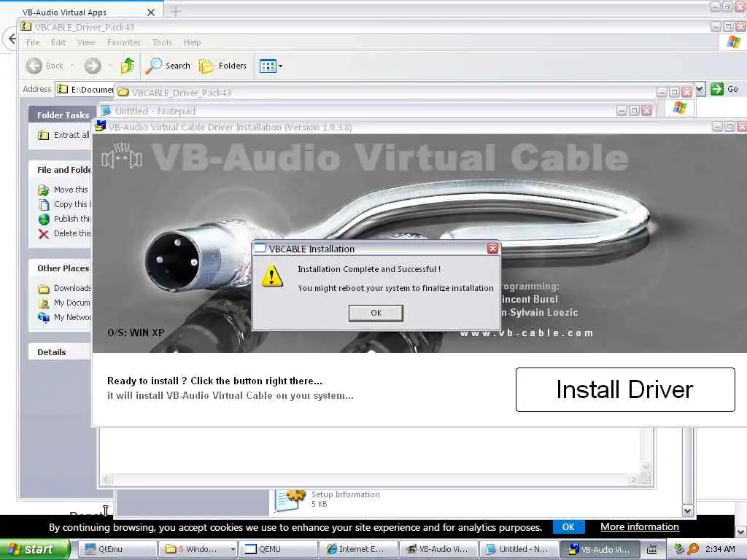
Task: Open the File menu in Explorer
Action: tap(33, 42)
